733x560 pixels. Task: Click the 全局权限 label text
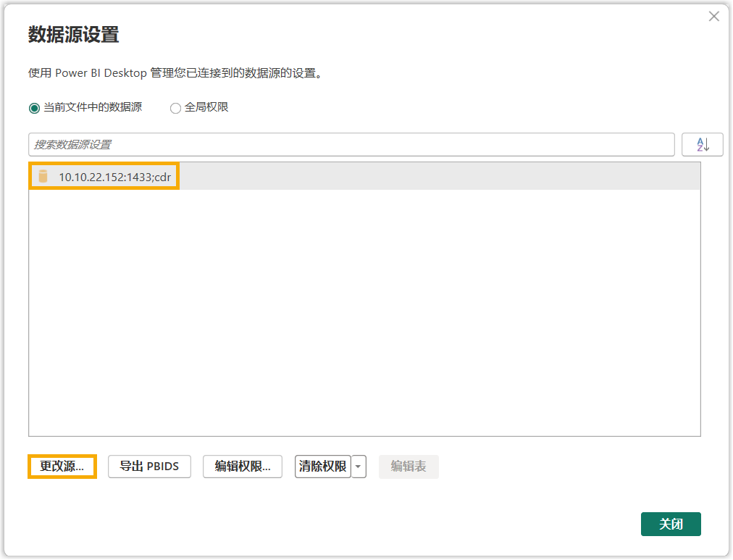[206, 107]
